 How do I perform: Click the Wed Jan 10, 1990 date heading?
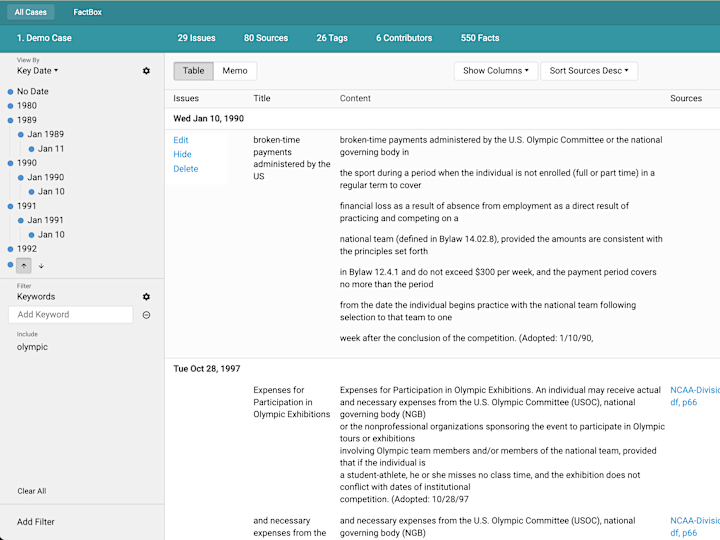tap(208, 118)
